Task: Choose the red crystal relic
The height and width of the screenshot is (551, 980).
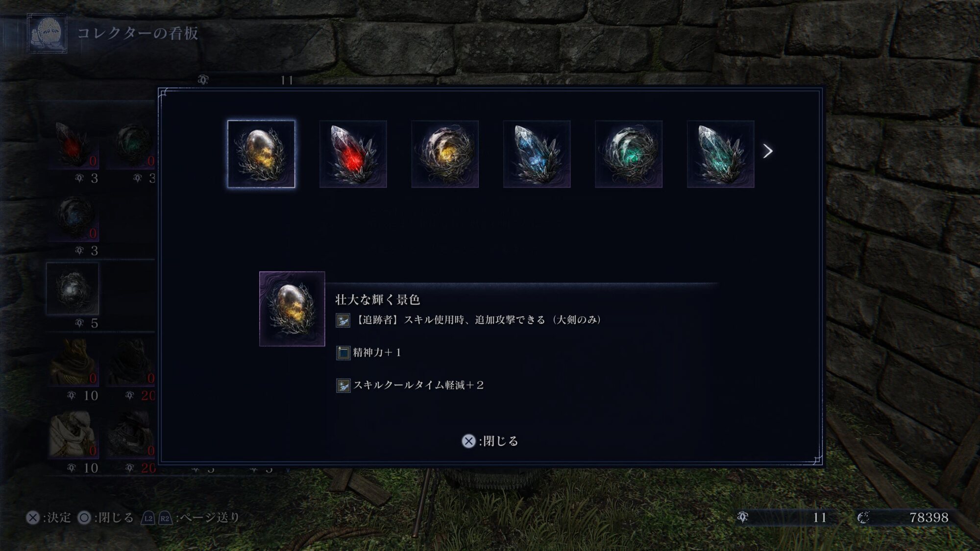Action: (353, 154)
